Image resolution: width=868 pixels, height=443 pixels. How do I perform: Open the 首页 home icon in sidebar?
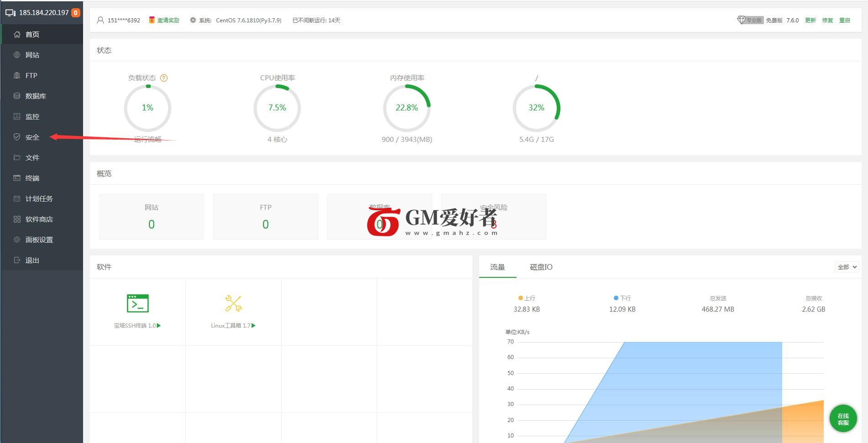pos(17,34)
